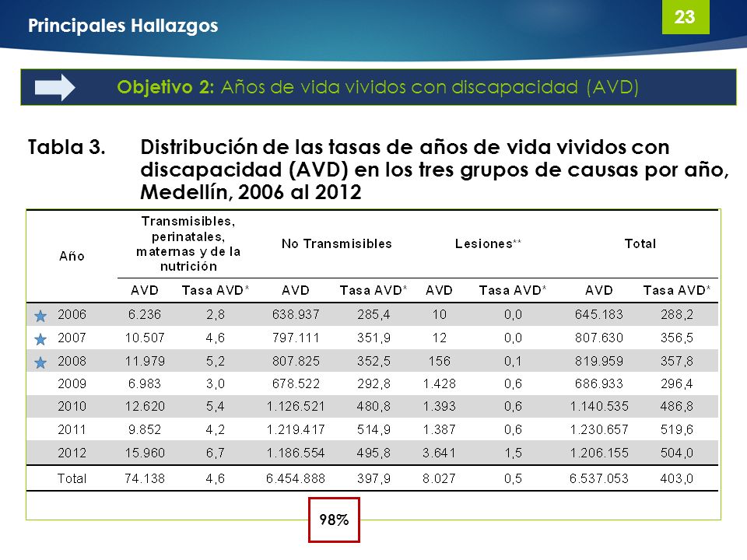Image resolution: width=747 pixels, height=560 pixels.
Task: Click the value '797.111' in 2007 row
Action: (296, 338)
